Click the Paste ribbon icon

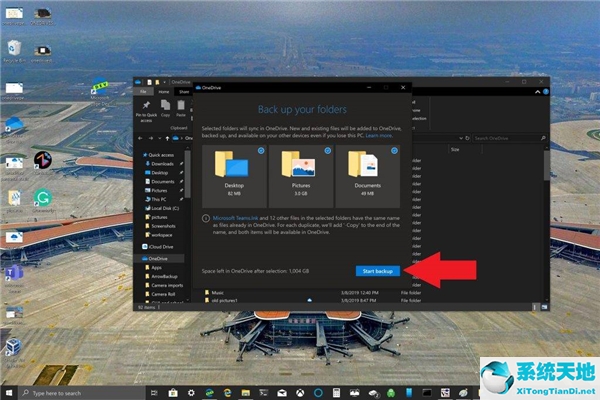(181, 109)
